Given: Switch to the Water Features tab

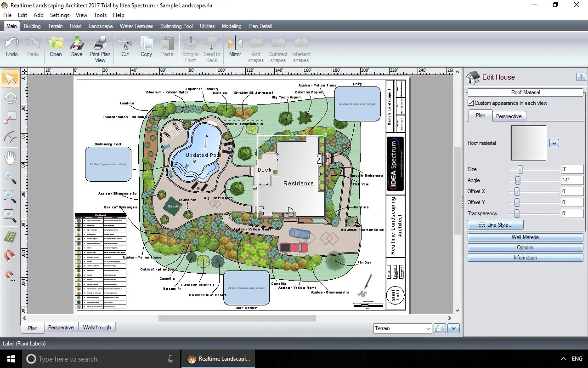Looking at the screenshot, I should pos(136,26).
